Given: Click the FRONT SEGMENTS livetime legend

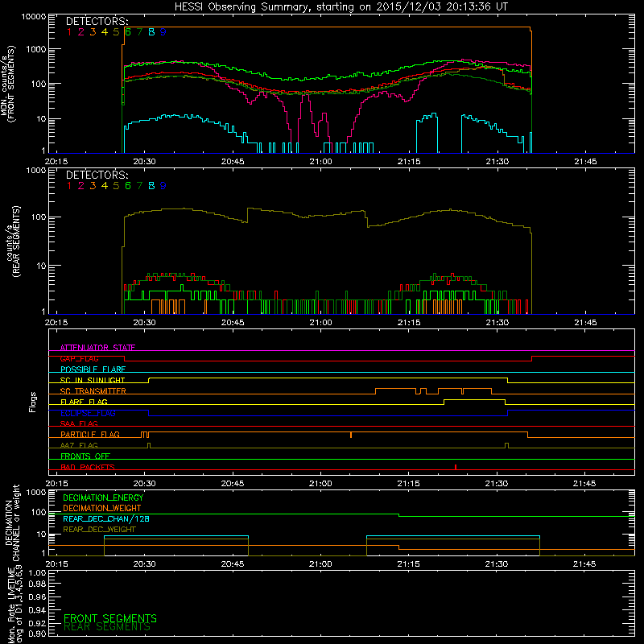Looking at the screenshot, I should point(110,618).
